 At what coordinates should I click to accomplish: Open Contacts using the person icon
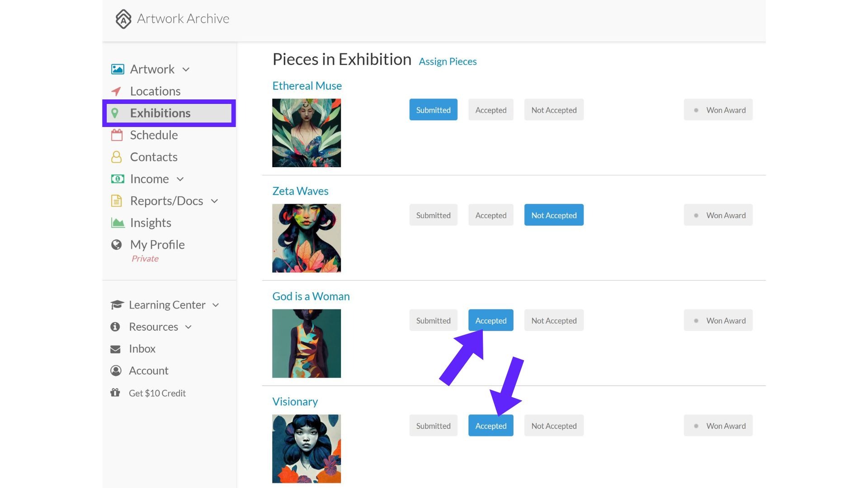[117, 157]
